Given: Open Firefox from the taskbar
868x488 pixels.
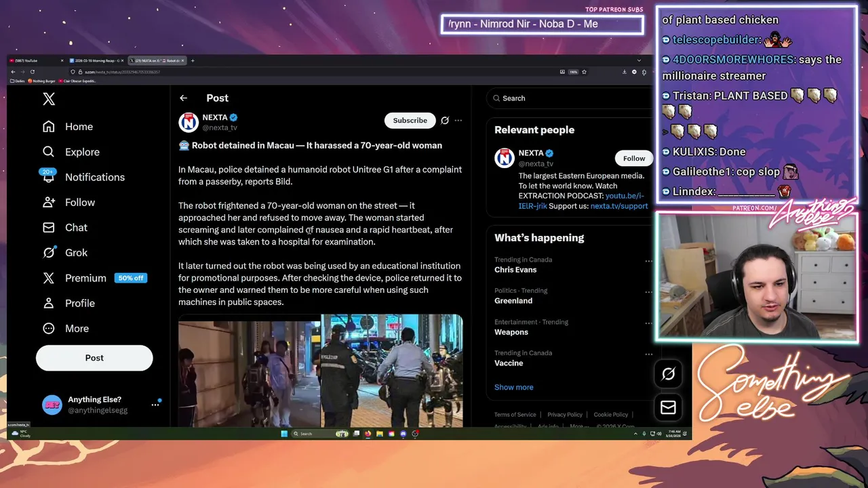Looking at the screenshot, I should 368,434.
